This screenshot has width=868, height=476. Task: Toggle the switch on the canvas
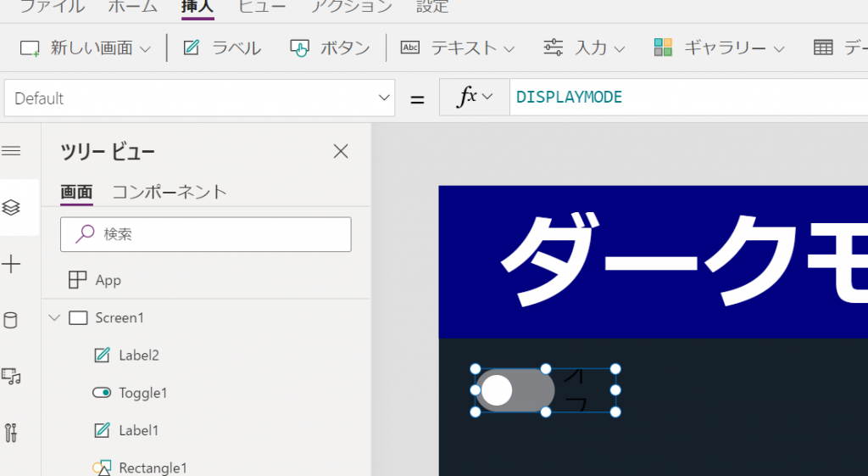tap(515, 390)
